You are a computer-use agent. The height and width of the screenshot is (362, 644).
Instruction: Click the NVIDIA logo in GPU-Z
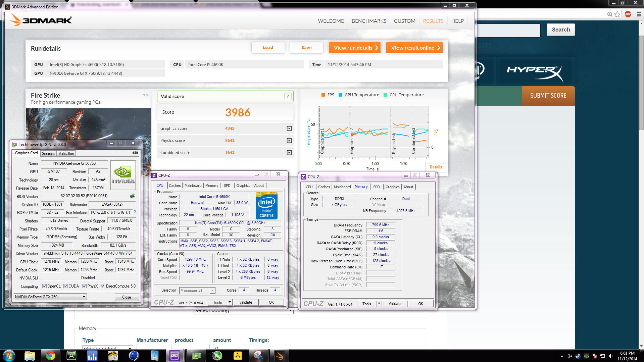(x=123, y=175)
